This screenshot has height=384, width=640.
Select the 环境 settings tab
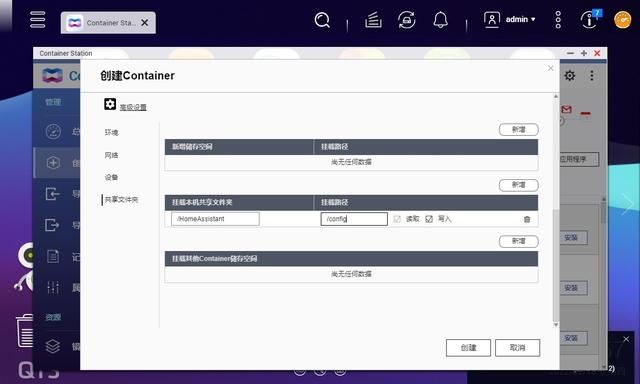click(111, 132)
